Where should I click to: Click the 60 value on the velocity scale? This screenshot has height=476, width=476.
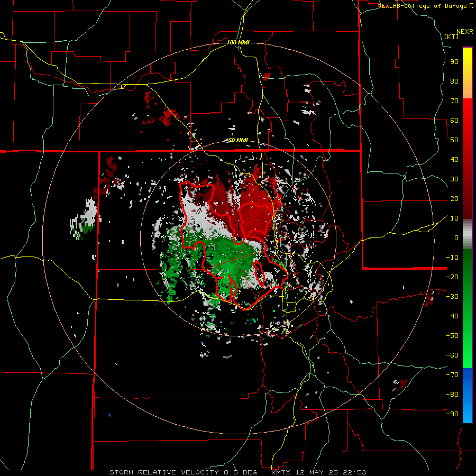tap(454, 120)
